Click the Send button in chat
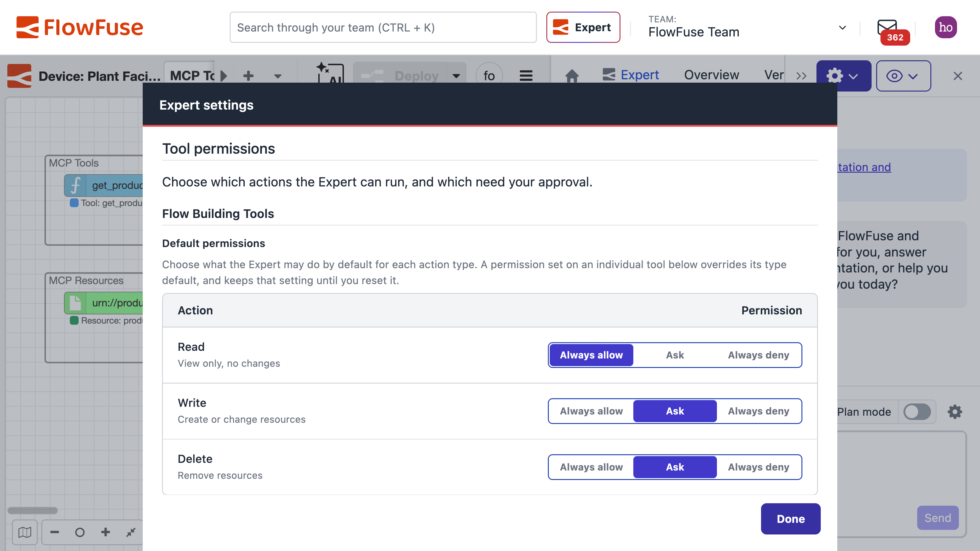Image resolution: width=980 pixels, height=551 pixels. coord(937,518)
